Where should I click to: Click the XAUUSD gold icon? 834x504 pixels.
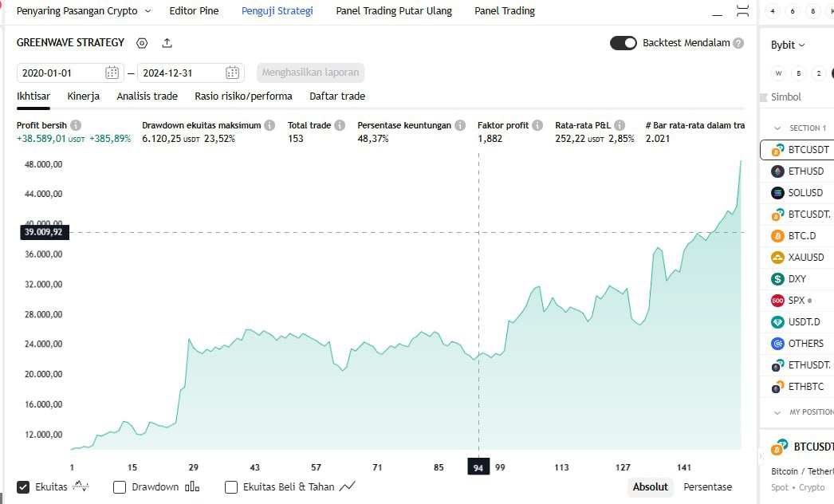pos(777,258)
